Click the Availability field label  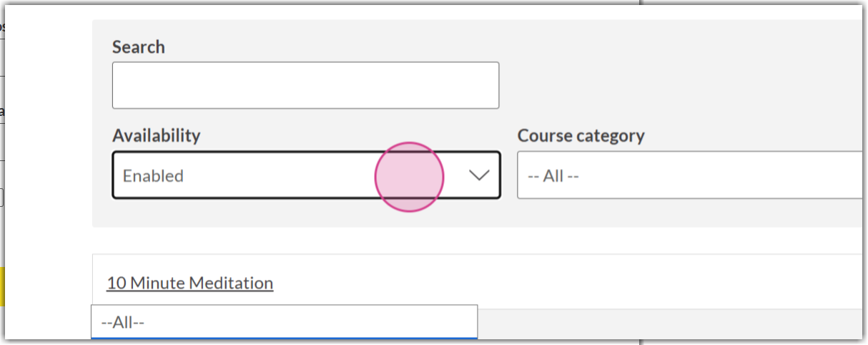point(156,135)
